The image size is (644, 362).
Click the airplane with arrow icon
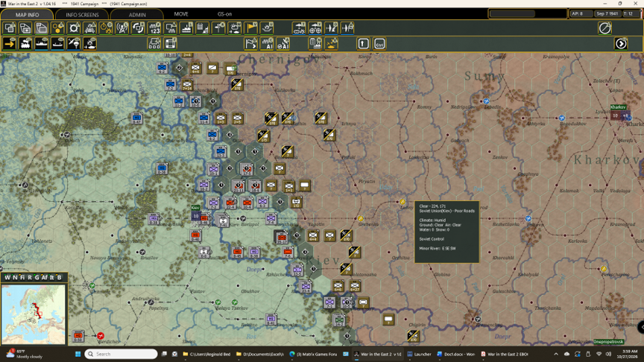[x=331, y=28]
